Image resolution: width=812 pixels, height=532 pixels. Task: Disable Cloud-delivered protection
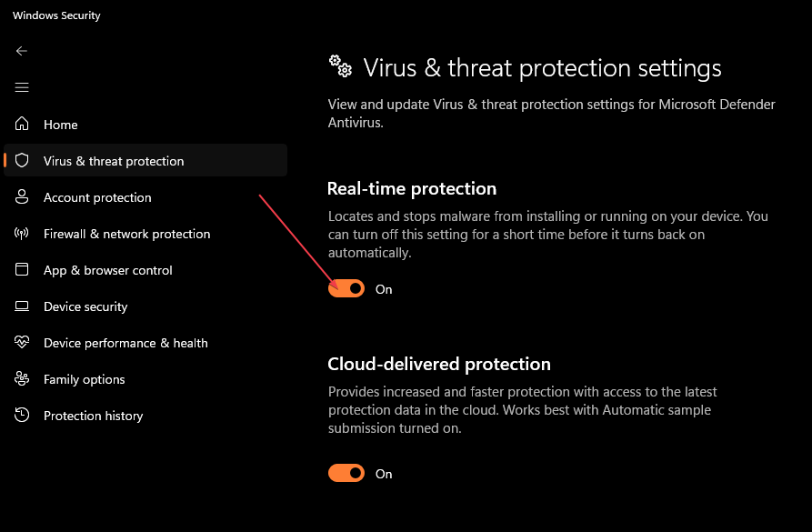(346, 473)
